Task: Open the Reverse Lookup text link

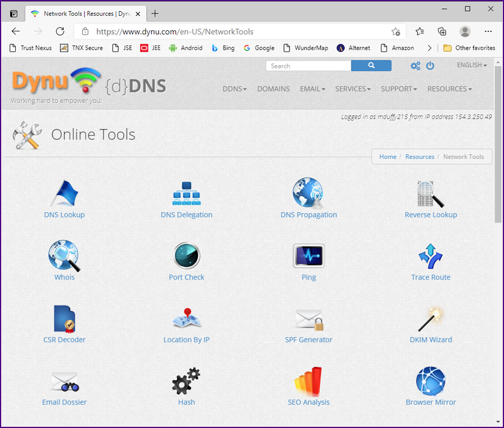Action: point(431,215)
